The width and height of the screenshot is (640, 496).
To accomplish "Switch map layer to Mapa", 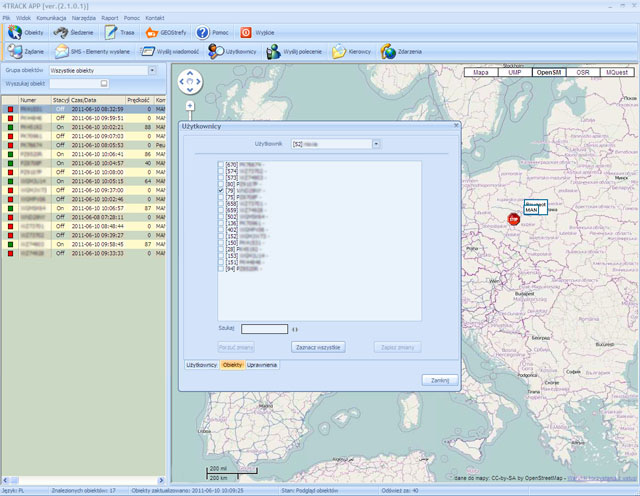I will click(481, 72).
